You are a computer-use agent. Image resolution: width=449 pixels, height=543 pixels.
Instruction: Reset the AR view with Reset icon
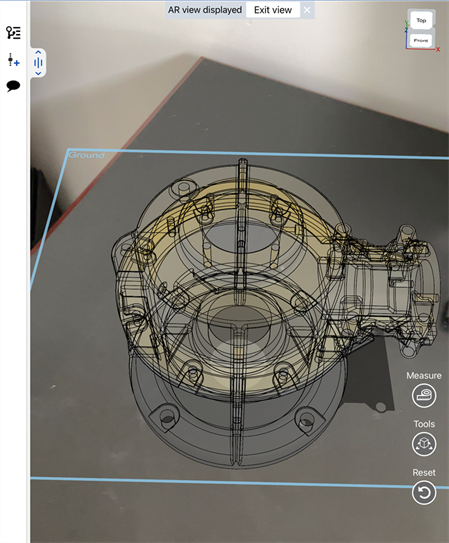pyautogui.click(x=424, y=492)
